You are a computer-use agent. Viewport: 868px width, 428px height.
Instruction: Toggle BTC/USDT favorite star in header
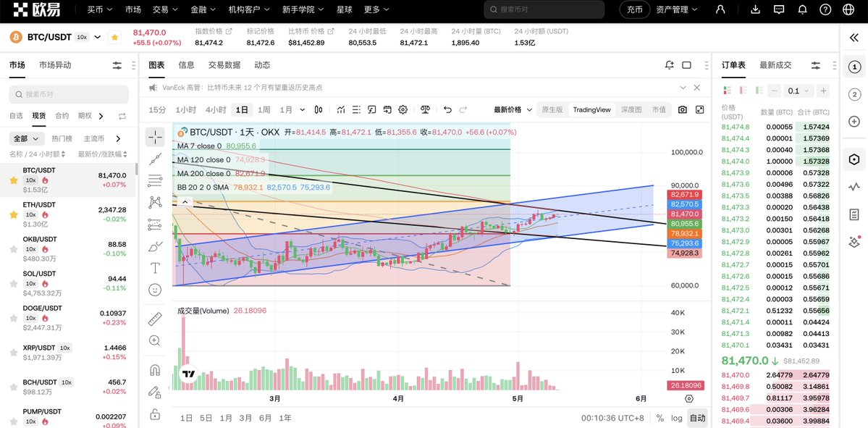pos(114,37)
